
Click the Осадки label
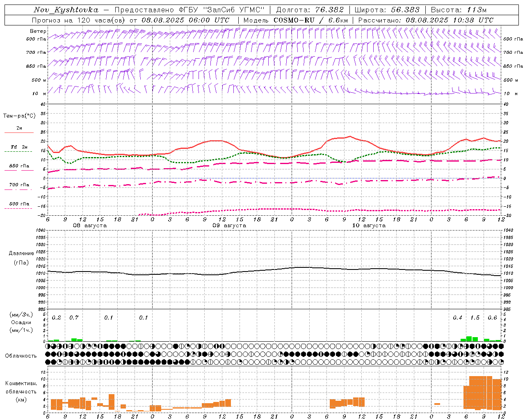tap(21, 322)
